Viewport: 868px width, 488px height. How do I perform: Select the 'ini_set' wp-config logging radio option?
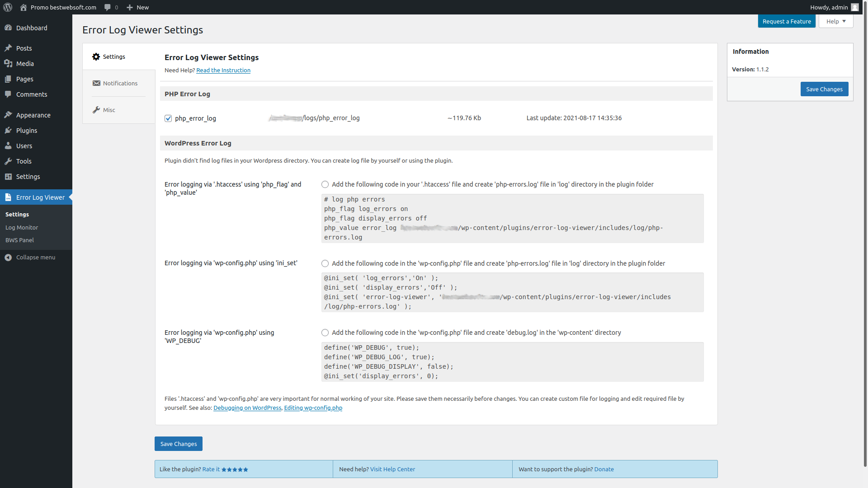[x=325, y=263]
